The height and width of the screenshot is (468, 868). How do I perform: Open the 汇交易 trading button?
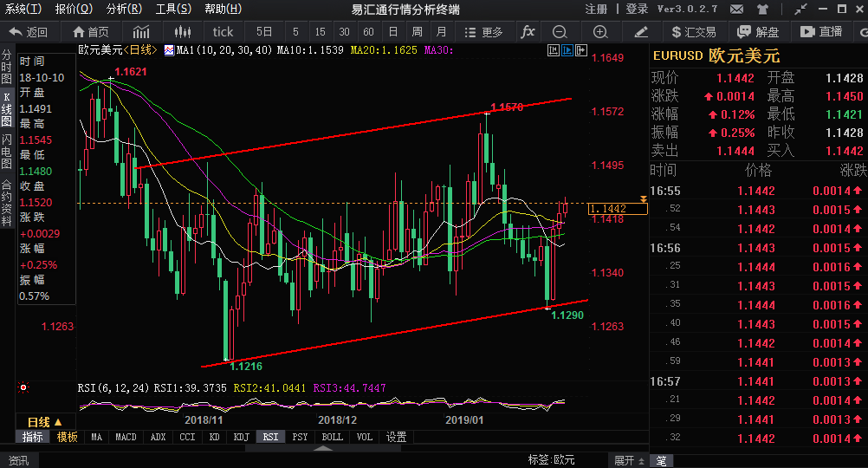click(693, 32)
